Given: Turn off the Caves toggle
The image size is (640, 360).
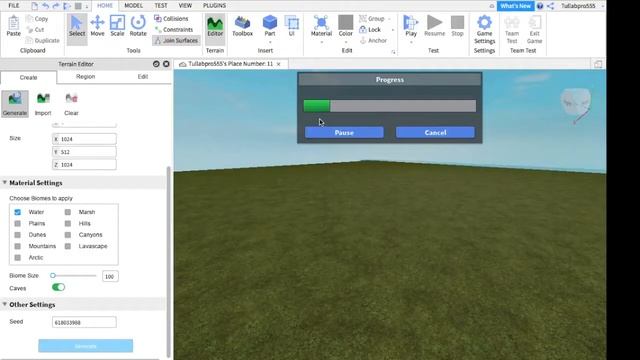Looking at the screenshot, I should coord(58,287).
